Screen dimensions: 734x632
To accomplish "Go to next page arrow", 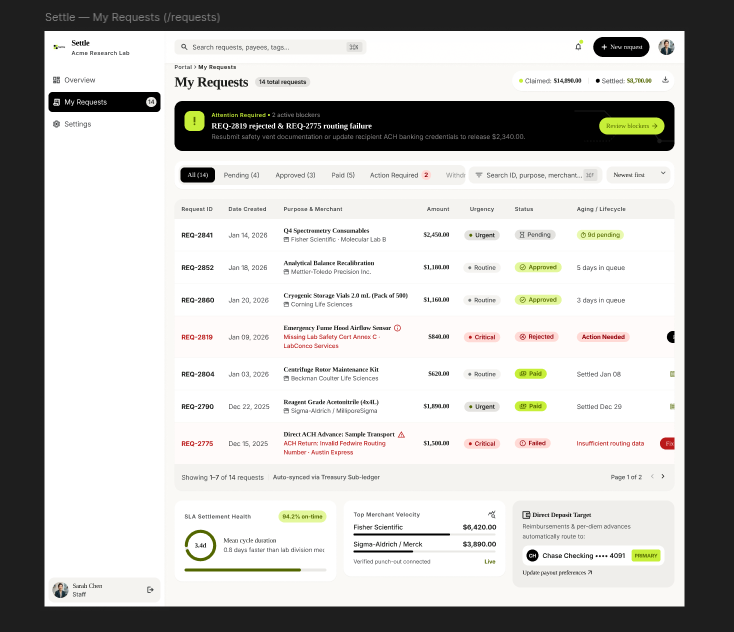I will coord(663,477).
